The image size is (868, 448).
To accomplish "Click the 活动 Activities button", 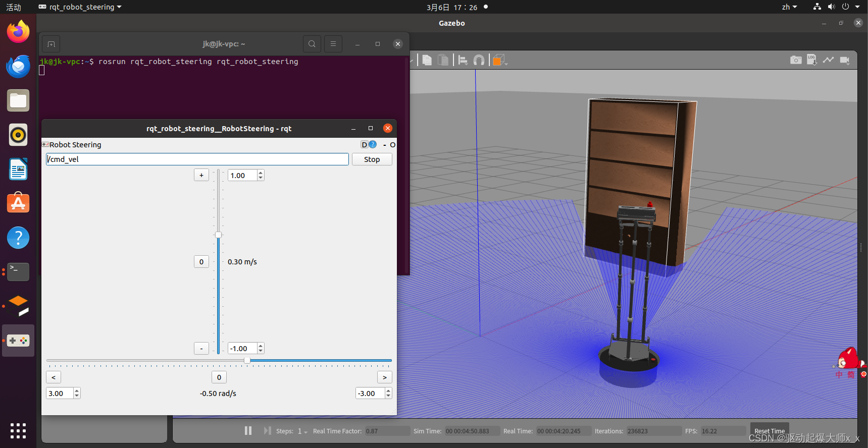I will pyautogui.click(x=14, y=7).
